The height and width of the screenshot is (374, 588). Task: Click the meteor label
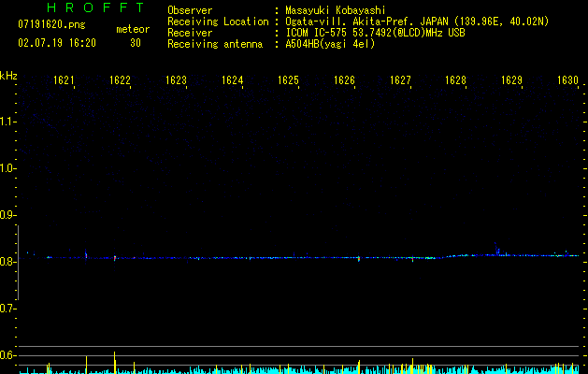(133, 29)
